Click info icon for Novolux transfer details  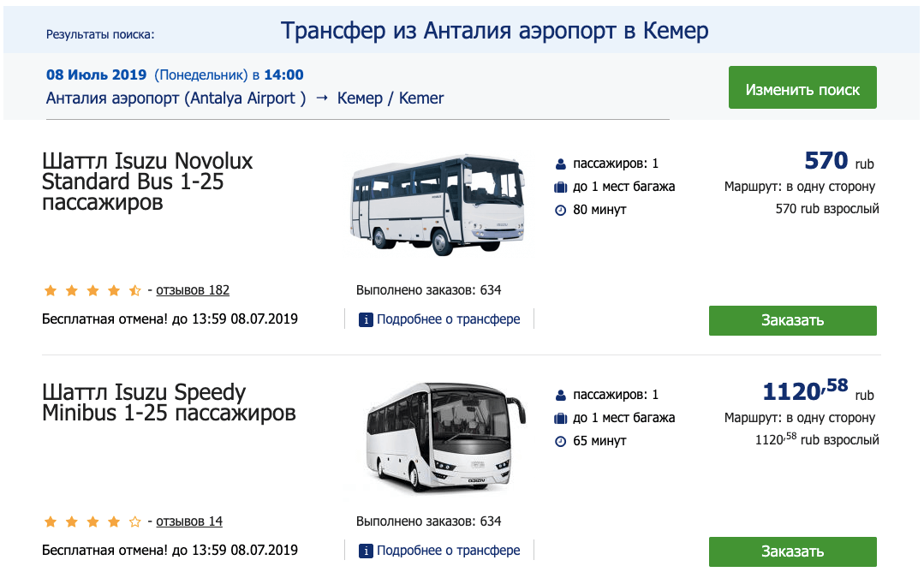[366, 319]
